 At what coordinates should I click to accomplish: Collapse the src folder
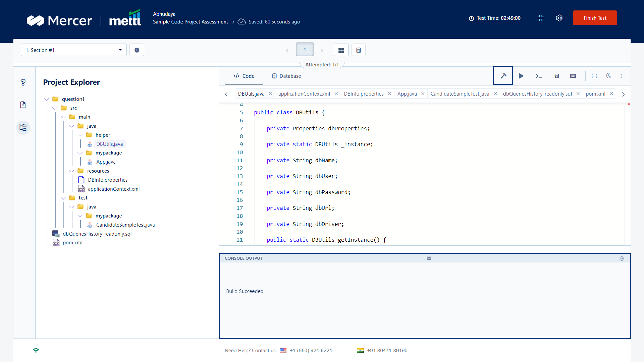(55, 108)
